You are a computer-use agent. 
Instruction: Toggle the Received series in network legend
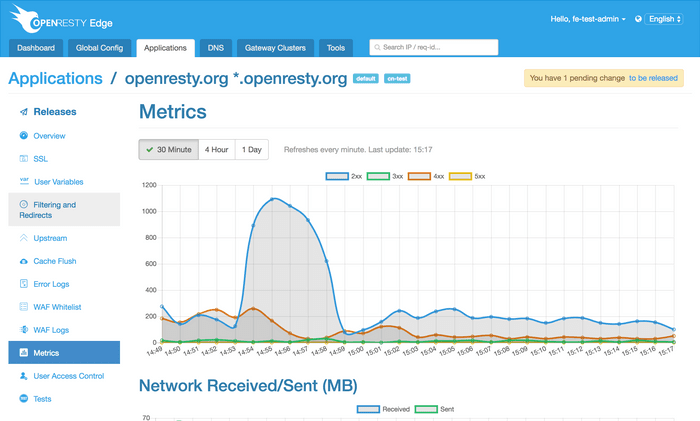click(383, 409)
